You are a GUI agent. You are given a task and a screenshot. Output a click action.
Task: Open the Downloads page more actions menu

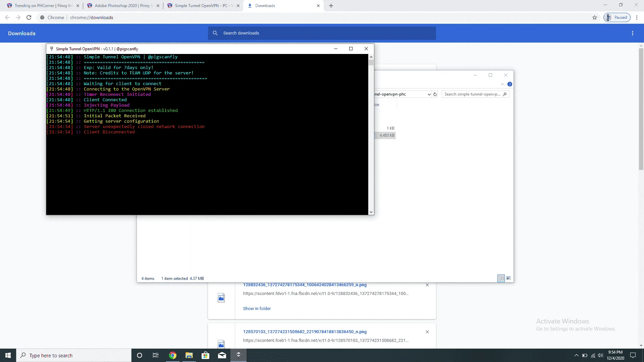click(x=633, y=33)
